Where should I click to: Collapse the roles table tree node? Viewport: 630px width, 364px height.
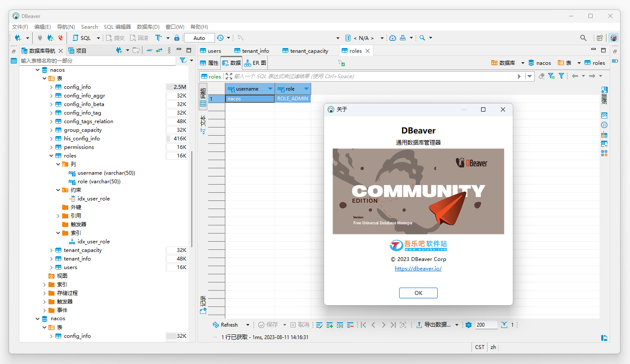51,156
